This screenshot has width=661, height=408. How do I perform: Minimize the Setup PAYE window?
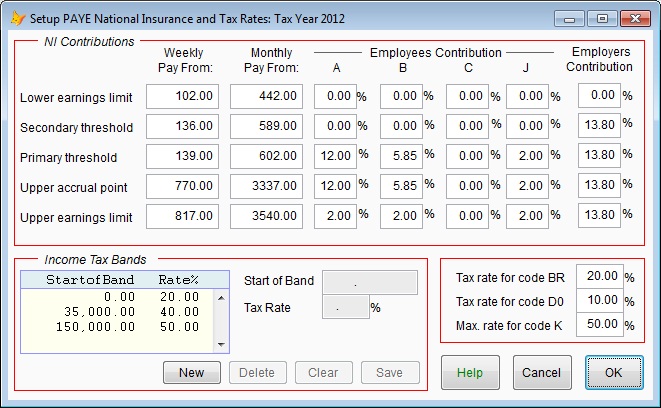(570, 19)
